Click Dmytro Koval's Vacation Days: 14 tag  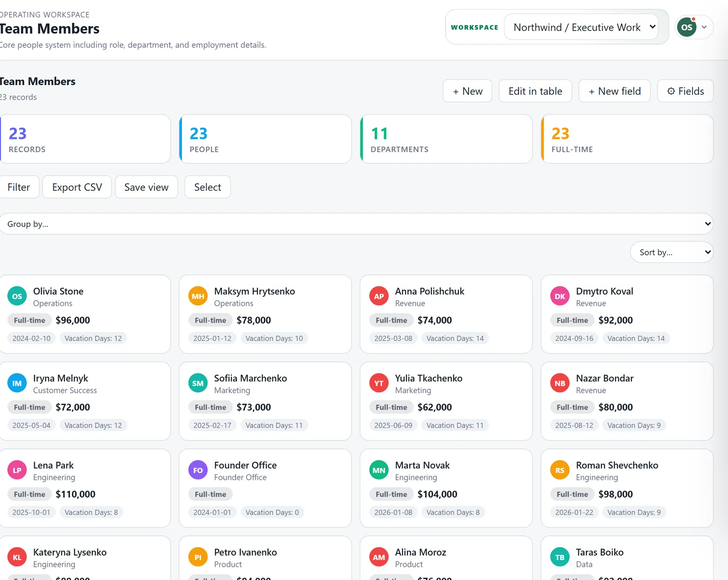636,338
